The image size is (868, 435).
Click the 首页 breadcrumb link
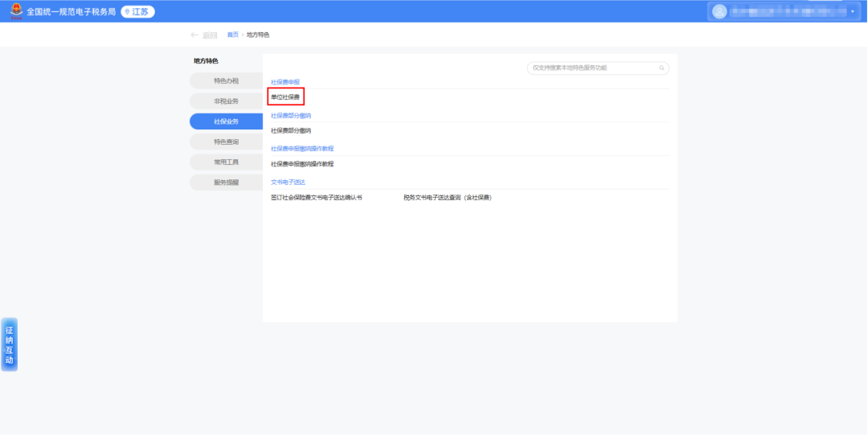[x=232, y=35]
